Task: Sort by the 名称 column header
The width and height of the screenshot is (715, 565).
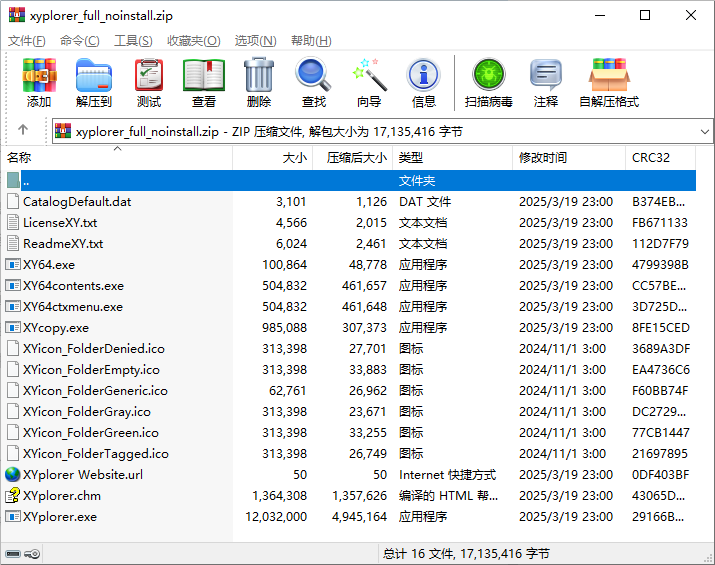Action: click(x=117, y=158)
